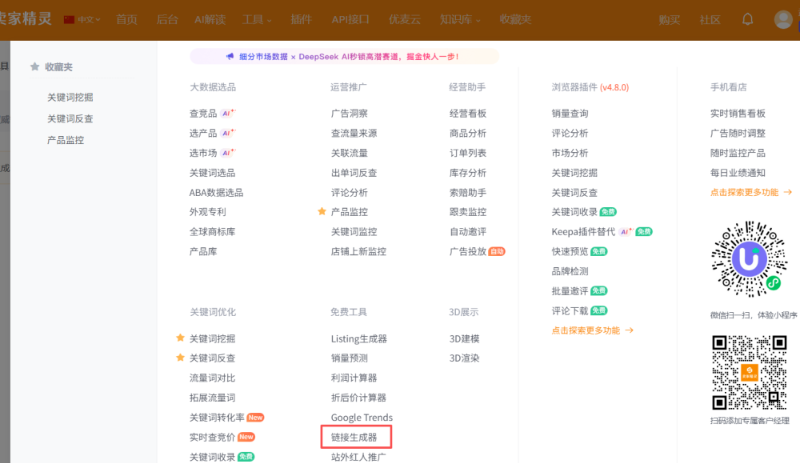Click 点击探索更多功能 under 手机看店

pos(751,192)
